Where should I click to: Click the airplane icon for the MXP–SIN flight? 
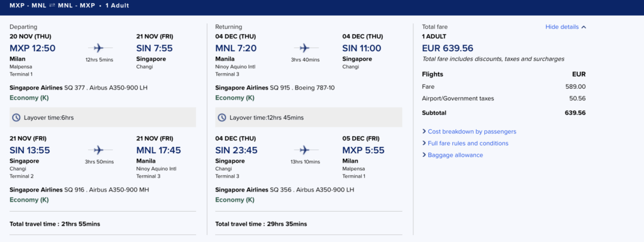click(97, 48)
